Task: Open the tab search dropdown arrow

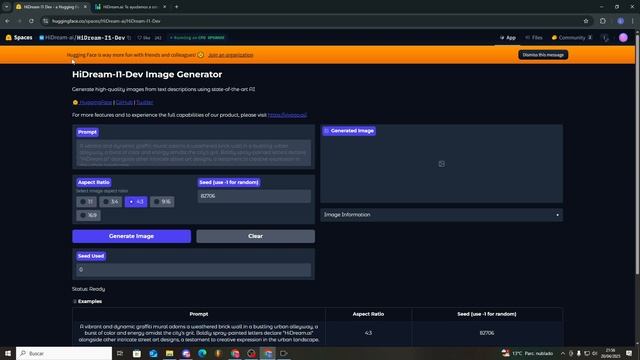Action: [6, 7]
